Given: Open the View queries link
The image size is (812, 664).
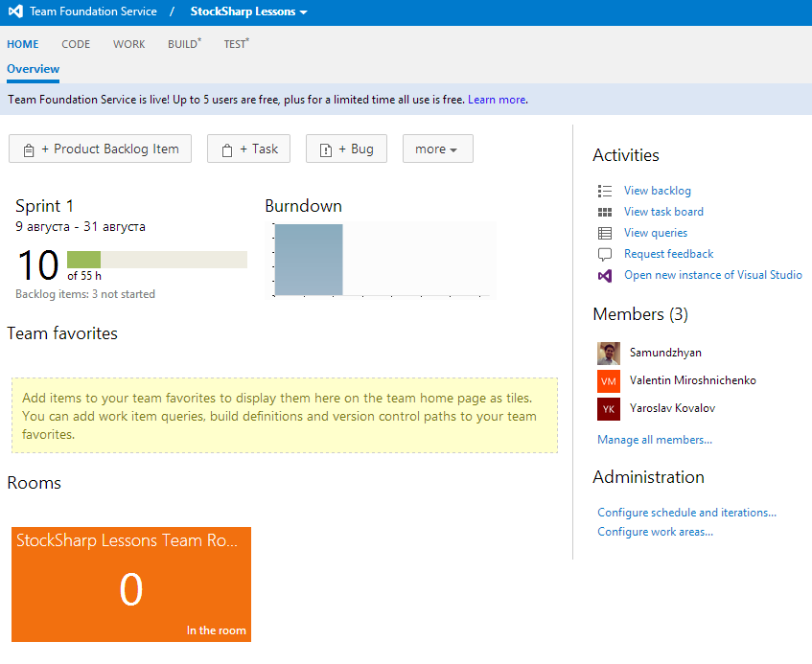Looking at the screenshot, I should click(x=656, y=233).
